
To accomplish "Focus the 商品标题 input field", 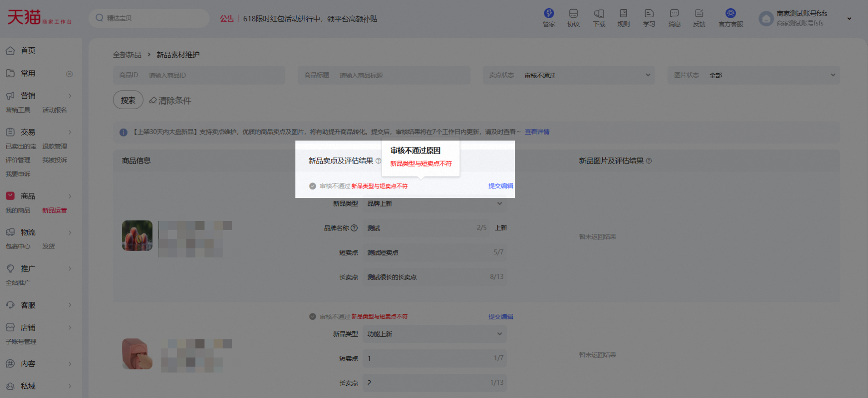I will tap(384, 75).
